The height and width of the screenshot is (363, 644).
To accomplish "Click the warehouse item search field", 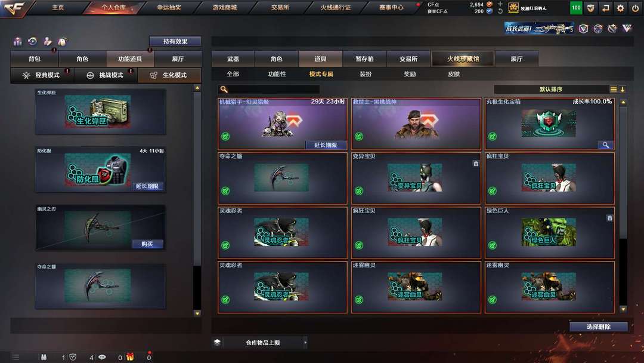I will pos(269,89).
